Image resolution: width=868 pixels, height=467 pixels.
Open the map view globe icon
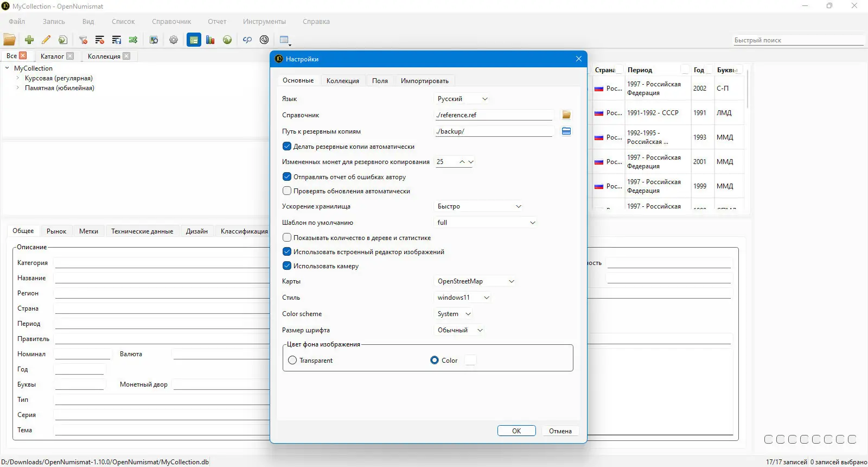coord(227,40)
